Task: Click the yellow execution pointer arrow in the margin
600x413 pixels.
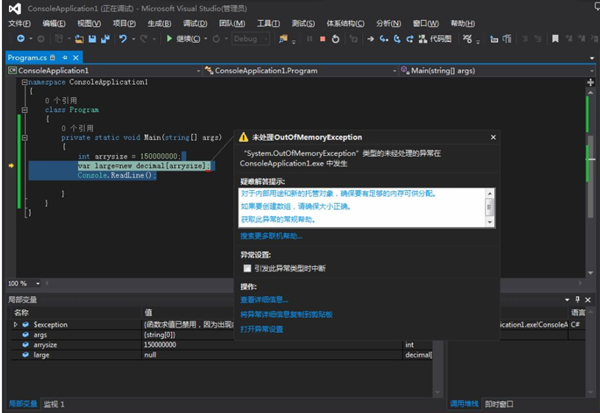Action: click(x=11, y=165)
